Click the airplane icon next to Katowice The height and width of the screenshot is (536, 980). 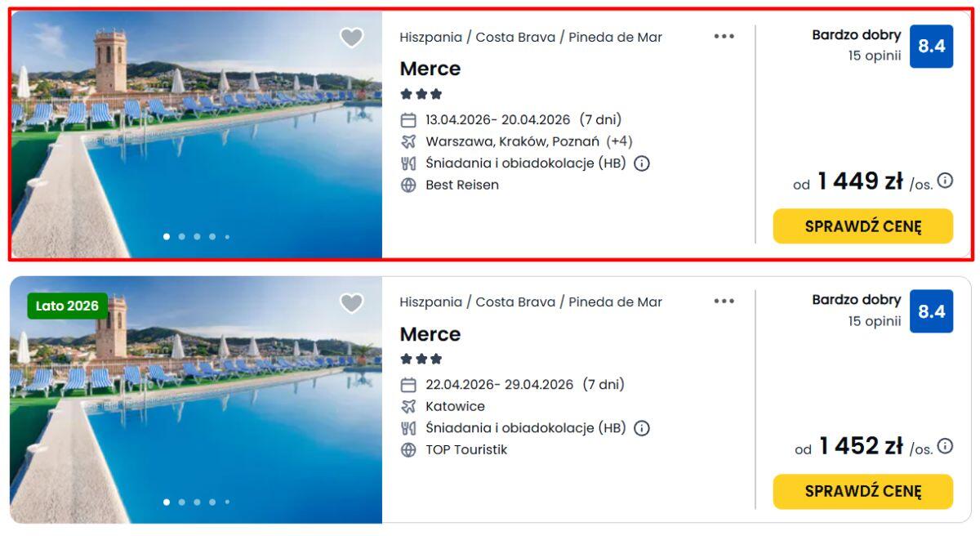tap(408, 406)
